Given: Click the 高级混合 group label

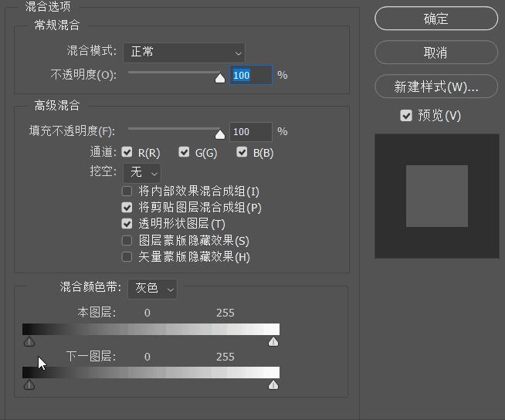Looking at the screenshot, I should [x=57, y=105].
